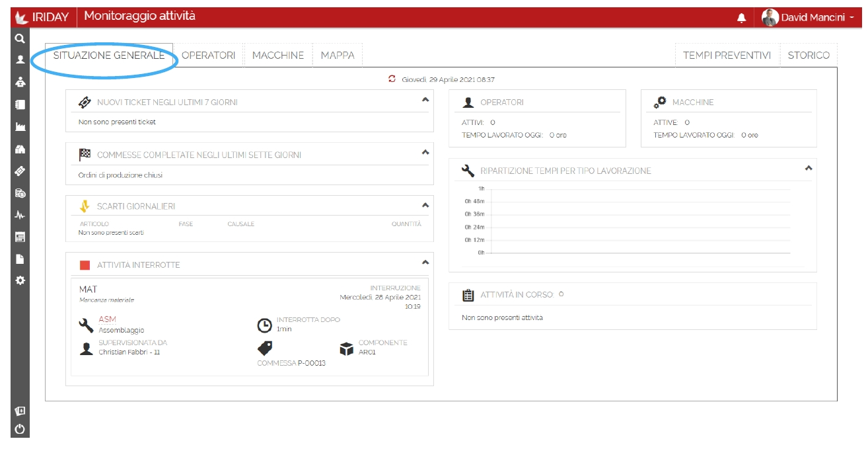This screenshot has width=868, height=449.
Task: Open the Tempi Preventivi tab
Action: [727, 56]
